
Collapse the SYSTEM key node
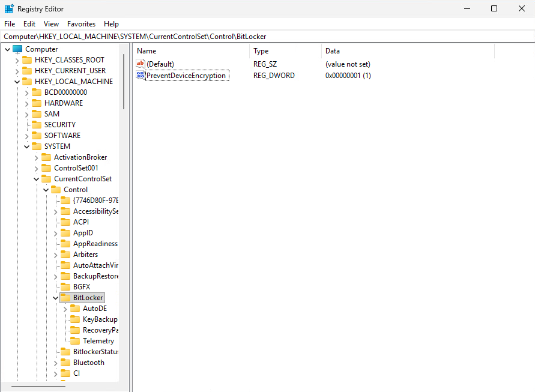(x=26, y=146)
